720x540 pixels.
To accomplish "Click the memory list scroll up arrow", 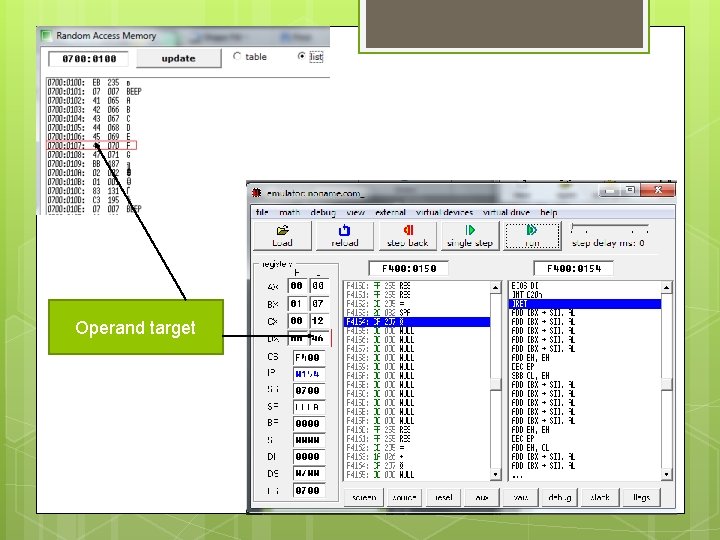I will 495,287.
